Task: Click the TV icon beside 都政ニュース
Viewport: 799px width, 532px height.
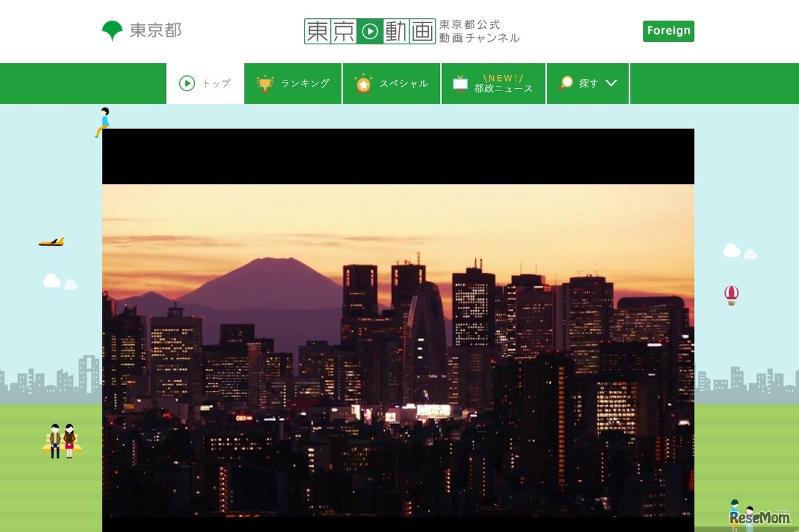Action: click(x=460, y=83)
